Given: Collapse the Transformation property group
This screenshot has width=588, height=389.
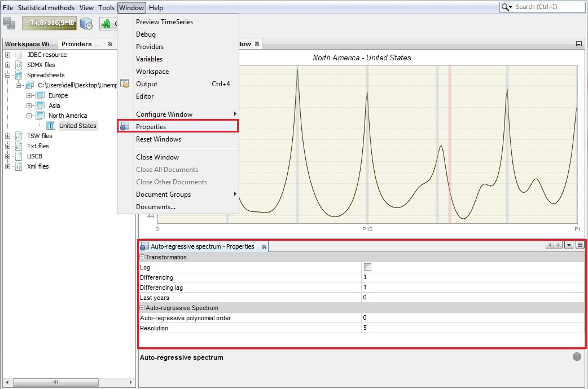Looking at the screenshot, I should 142,257.
